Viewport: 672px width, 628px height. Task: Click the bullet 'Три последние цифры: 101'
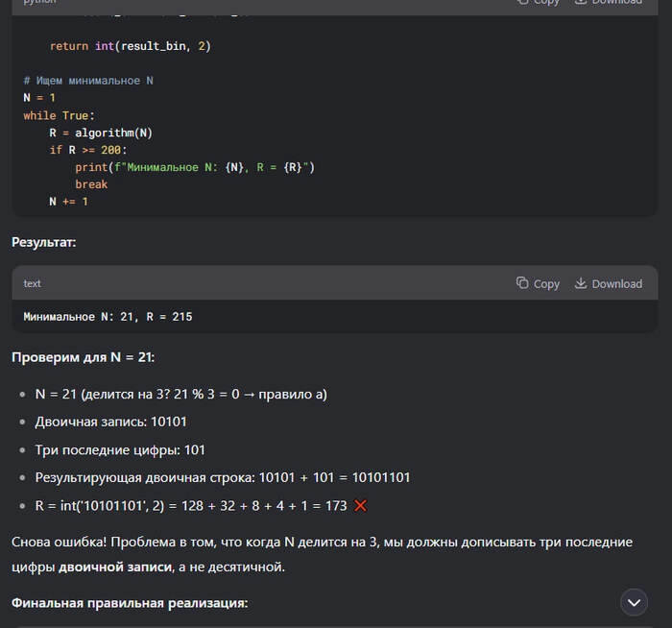pos(120,449)
